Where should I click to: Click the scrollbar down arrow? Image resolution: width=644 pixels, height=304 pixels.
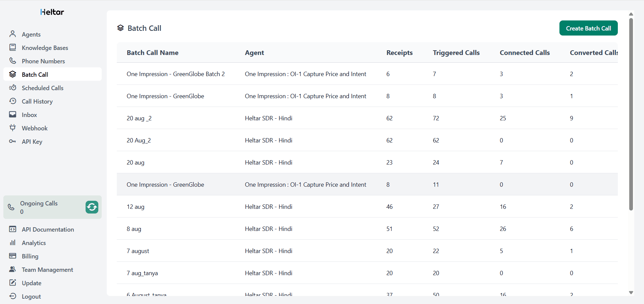tap(631, 293)
